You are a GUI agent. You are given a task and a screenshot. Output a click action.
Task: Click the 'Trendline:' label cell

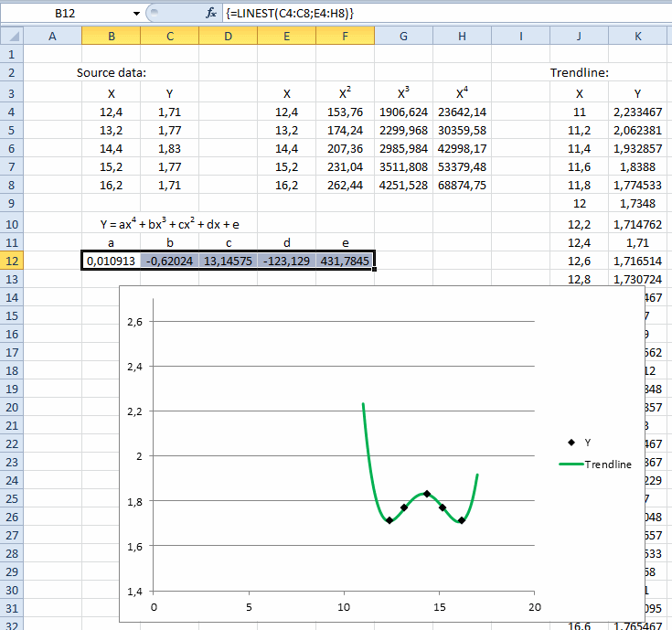pyautogui.click(x=579, y=73)
